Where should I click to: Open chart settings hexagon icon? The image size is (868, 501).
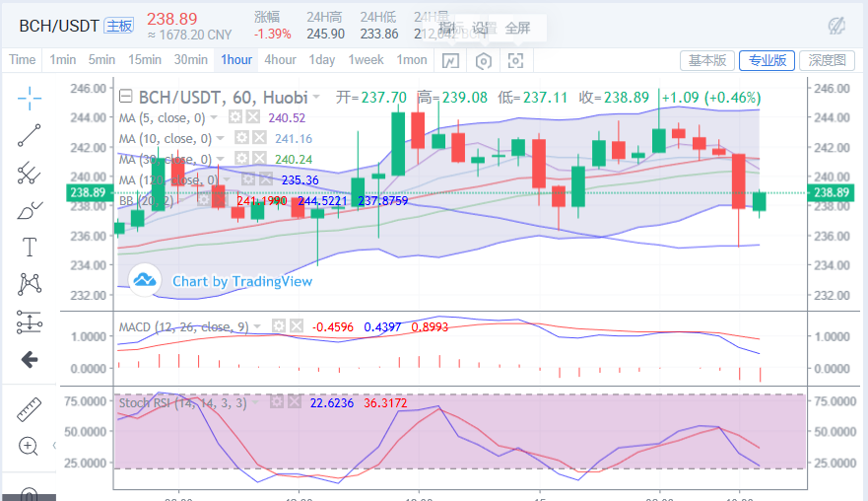coord(484,60)
